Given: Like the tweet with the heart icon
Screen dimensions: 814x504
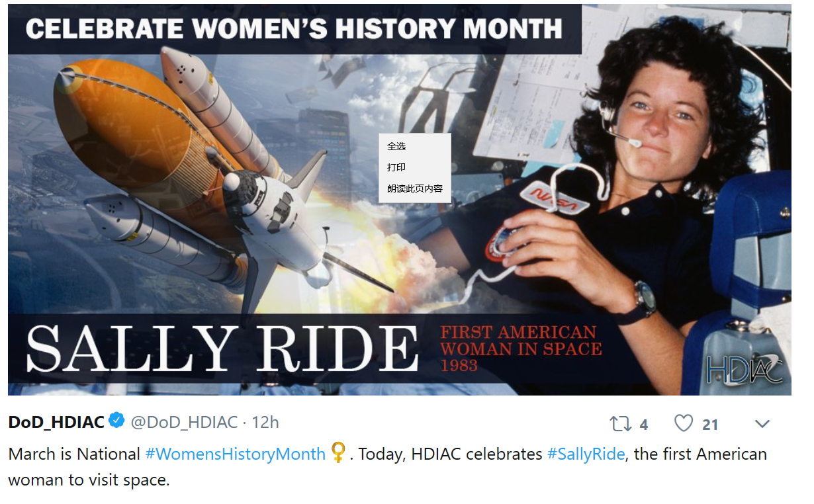Looking at the screenshot, I should pos(684,423).
